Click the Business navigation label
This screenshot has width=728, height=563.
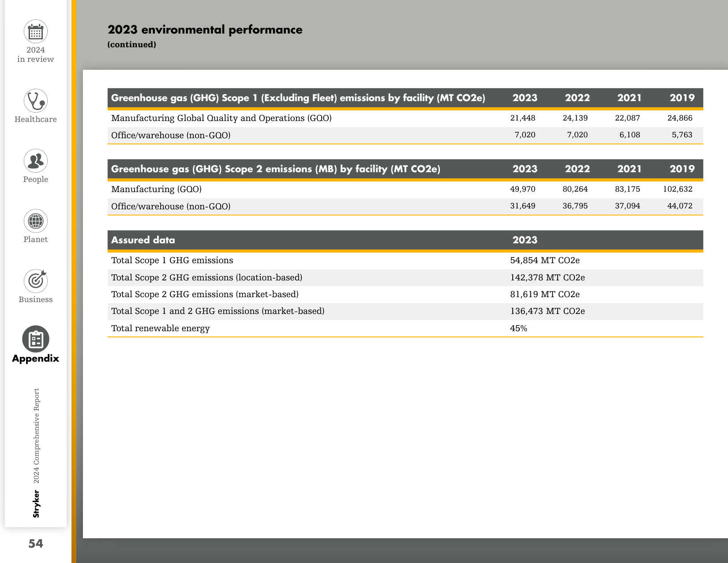coord(36,299)
